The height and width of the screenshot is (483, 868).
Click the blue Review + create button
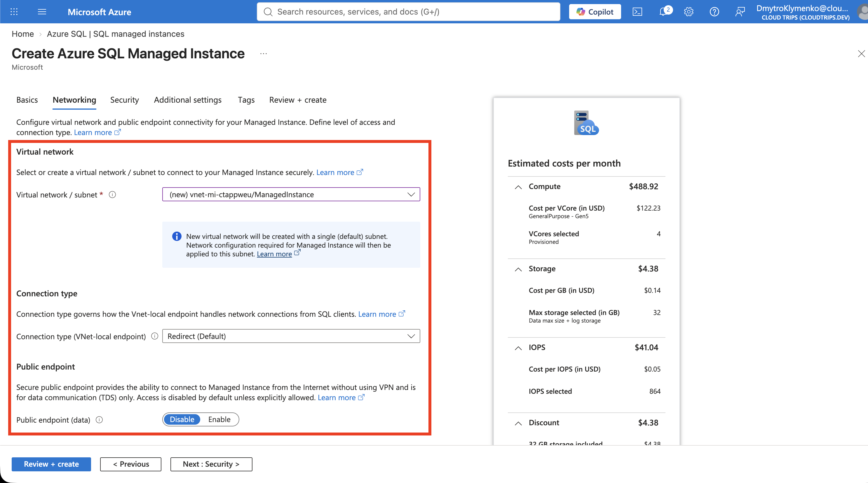click(51, 464)
